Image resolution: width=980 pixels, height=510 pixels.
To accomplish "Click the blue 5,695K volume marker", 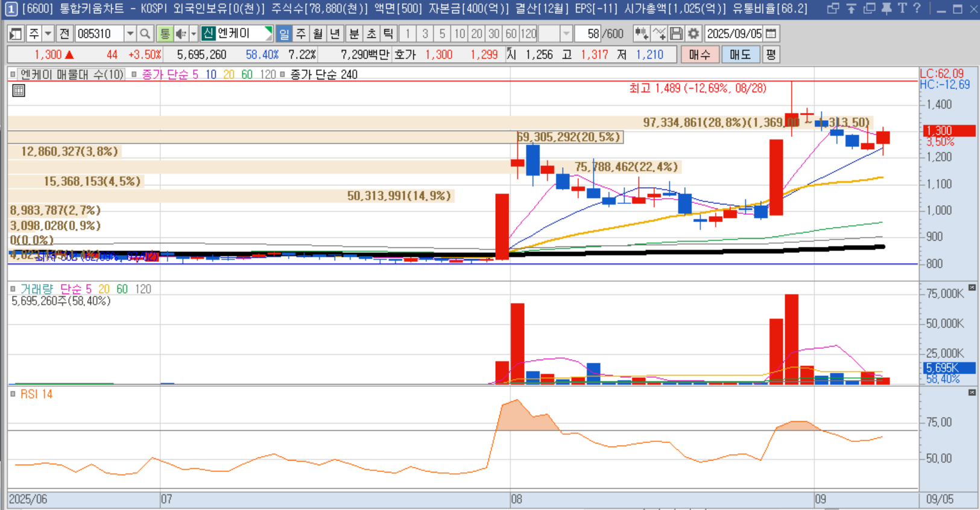I will click(x=949, y=368).
